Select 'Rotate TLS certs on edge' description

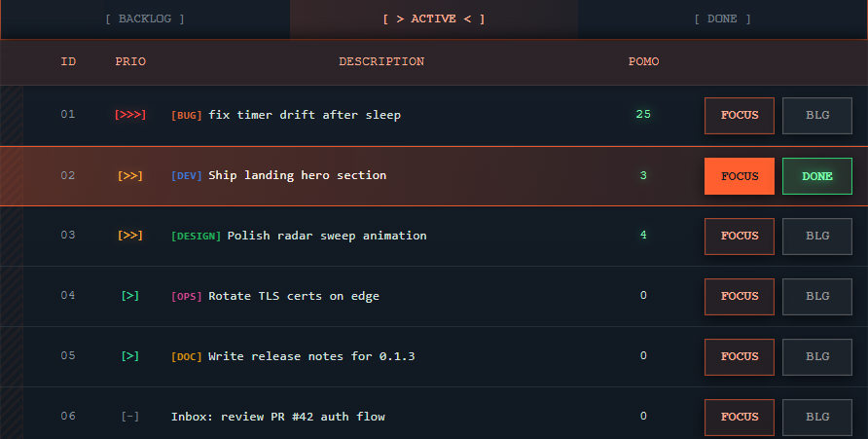(294, 296)
